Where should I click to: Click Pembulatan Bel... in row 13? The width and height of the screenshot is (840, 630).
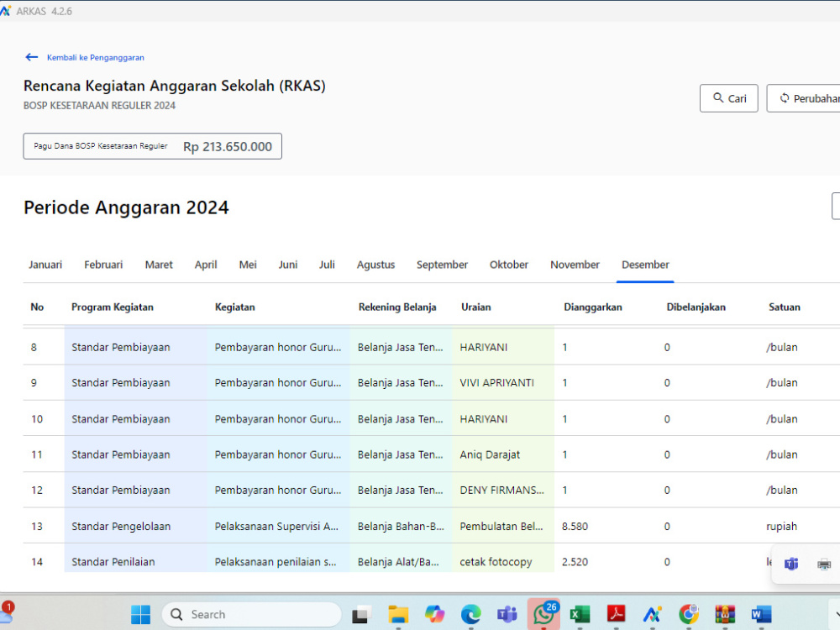(501, 526)
